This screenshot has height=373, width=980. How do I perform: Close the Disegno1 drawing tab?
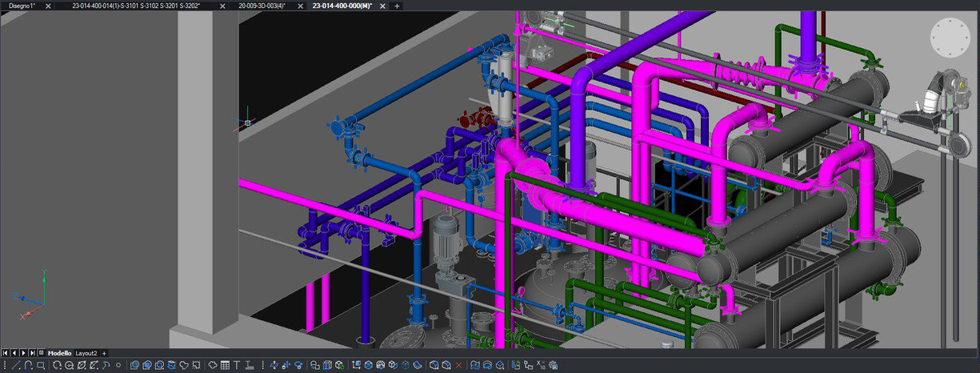coord(48,6)
